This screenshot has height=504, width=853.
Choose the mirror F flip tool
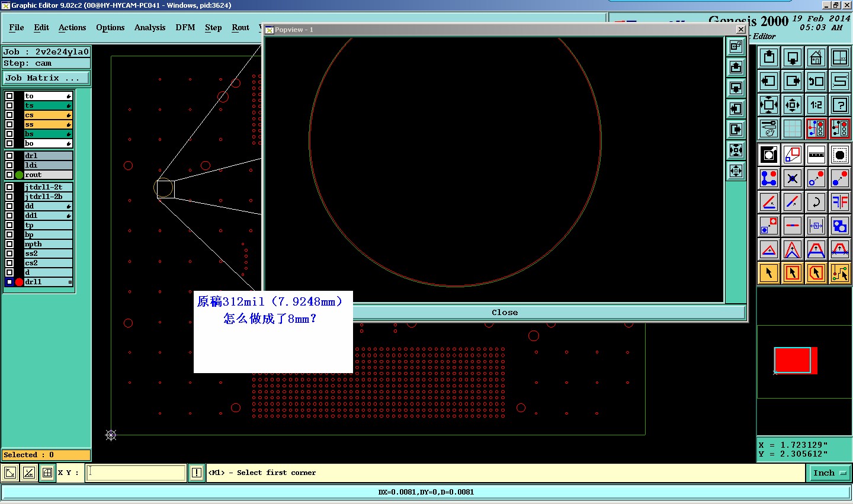839,202
